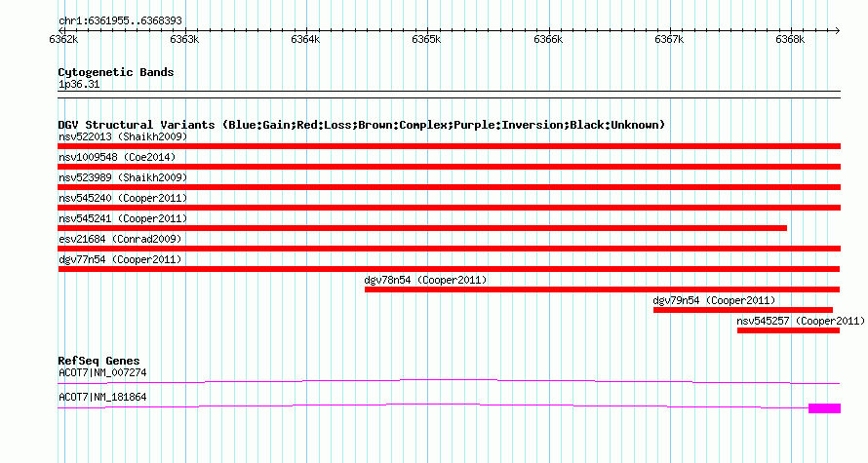Click the 6365k ruler position
This screenshot has width=868, height=463.
click(x=427, y=39)
